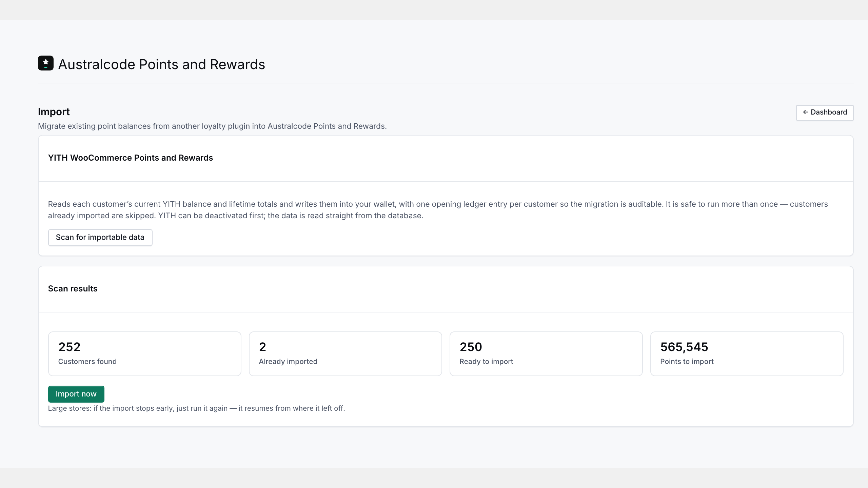Click the 'Large stores' resume note

pyautogui.click(x=196, y=408)
